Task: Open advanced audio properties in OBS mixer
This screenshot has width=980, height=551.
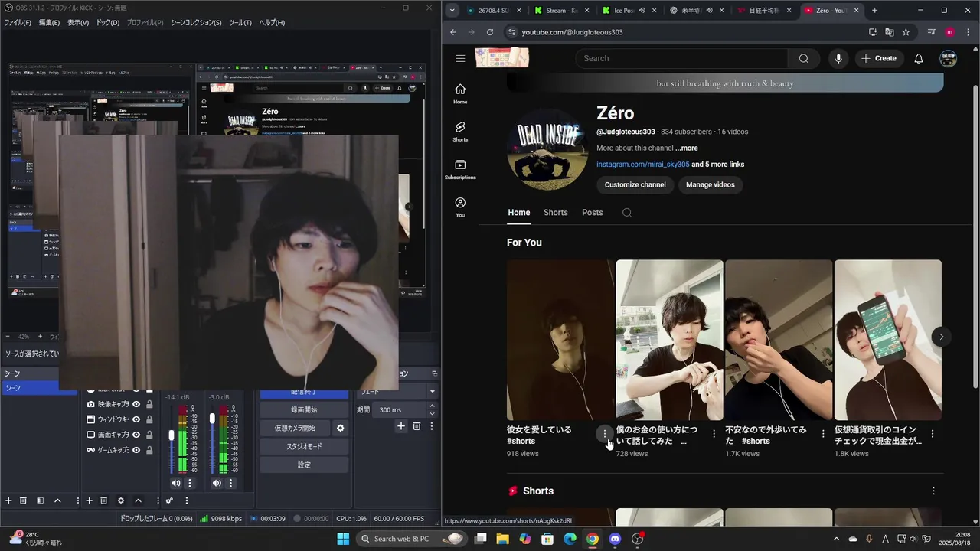Action: tap(169, 500)
